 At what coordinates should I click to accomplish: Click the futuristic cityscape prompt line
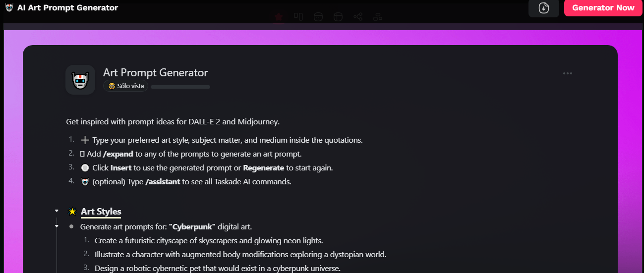(x=209, y=241)
